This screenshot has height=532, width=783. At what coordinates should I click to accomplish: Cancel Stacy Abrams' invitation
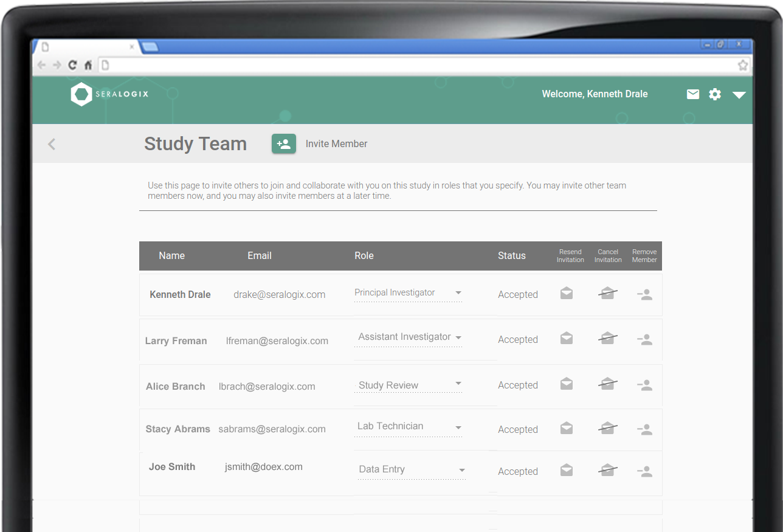[608, 427]
